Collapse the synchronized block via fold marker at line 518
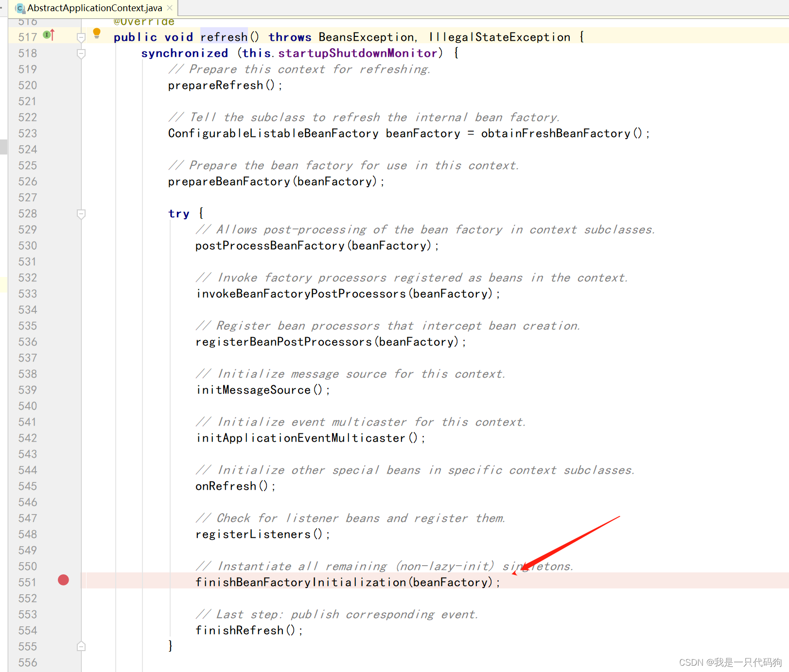The image size is (789, 672). pyautogui.click(x=81, y=53)
